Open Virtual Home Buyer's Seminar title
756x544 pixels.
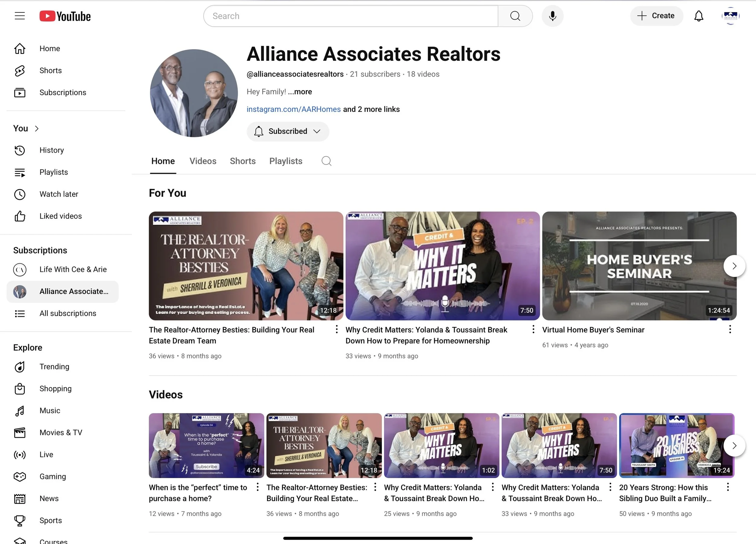tap(593, 330)
